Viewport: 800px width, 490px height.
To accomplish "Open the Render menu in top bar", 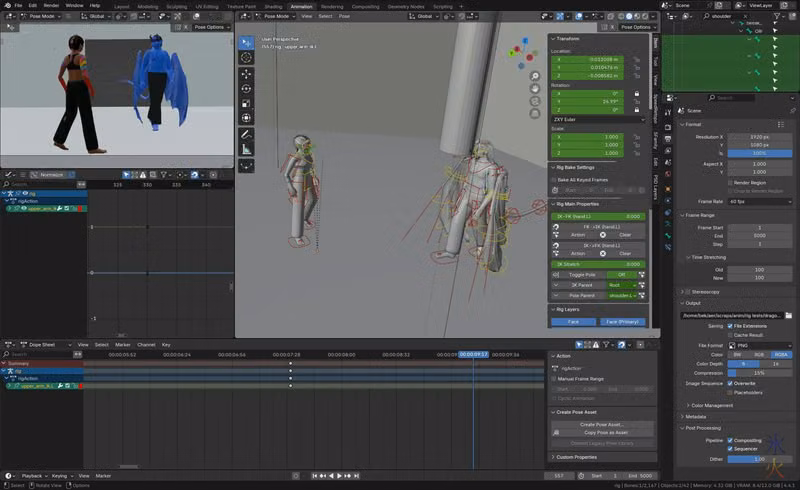I will (x=51, y=5).
